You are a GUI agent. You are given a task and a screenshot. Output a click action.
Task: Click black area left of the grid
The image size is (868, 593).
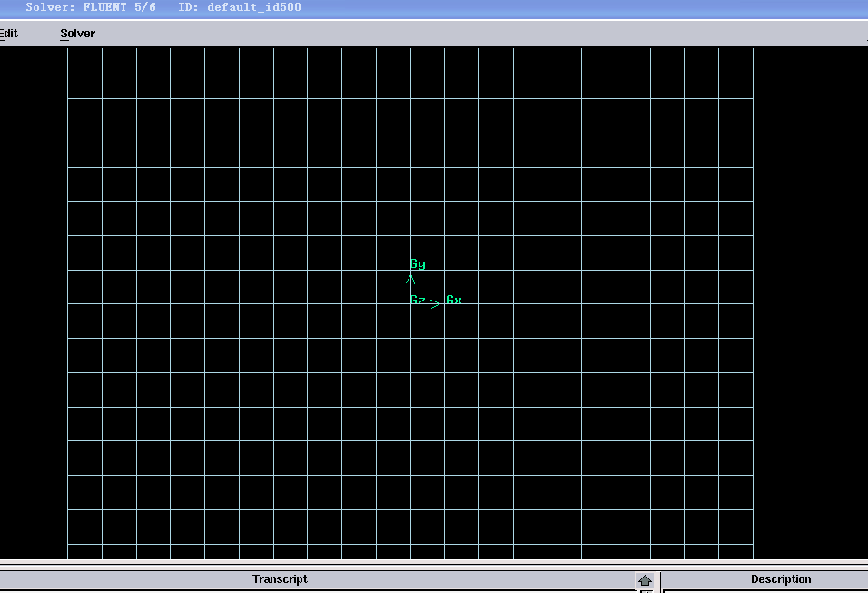[33, 300]
